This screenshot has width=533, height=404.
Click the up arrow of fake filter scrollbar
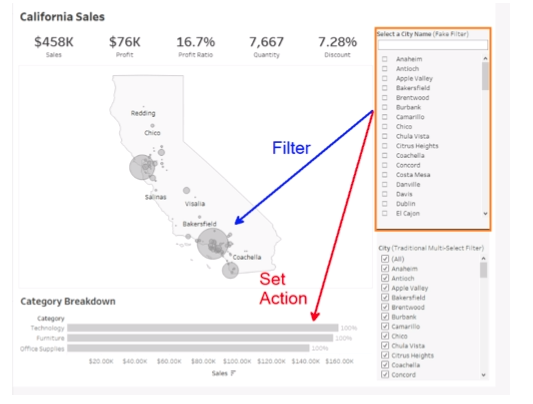coord(485,58)
